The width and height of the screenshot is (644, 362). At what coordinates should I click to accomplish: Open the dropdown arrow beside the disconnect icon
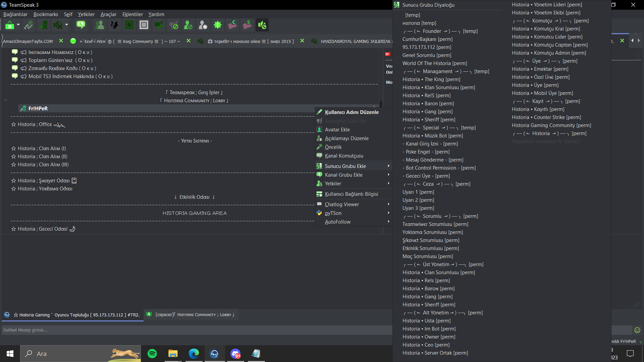(x=18, y=25)
